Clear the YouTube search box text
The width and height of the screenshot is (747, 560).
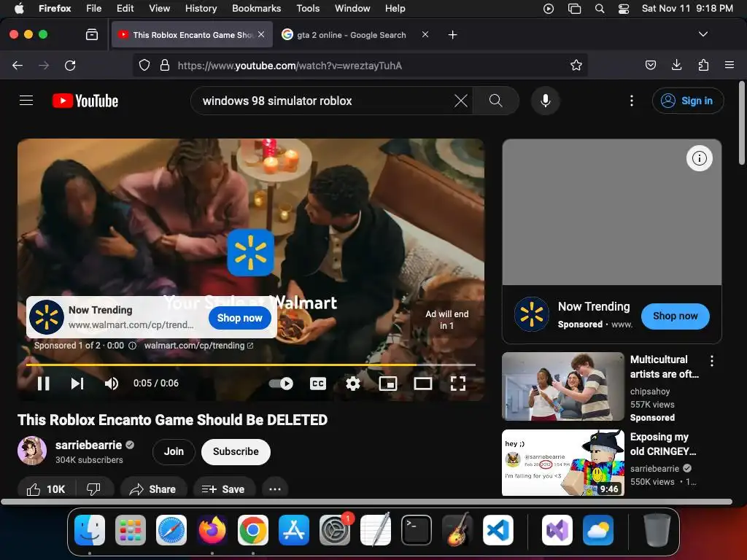[461, 101]
